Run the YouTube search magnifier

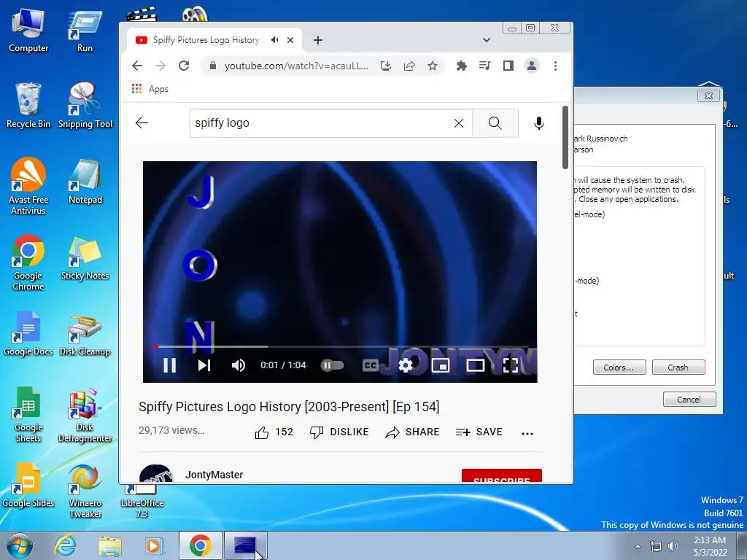pyautogui.click(x=495, y=123)
